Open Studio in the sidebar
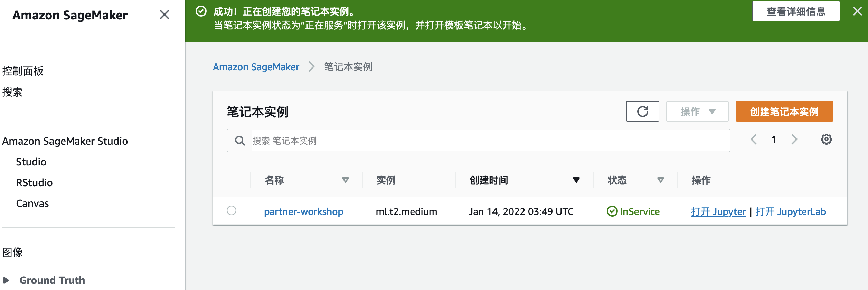This screenshot has height=290, width=868. 31,162
